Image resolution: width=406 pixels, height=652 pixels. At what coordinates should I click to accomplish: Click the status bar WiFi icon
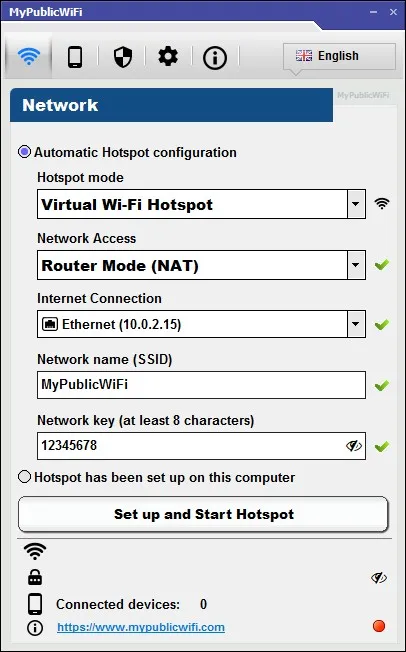(35, 551)
